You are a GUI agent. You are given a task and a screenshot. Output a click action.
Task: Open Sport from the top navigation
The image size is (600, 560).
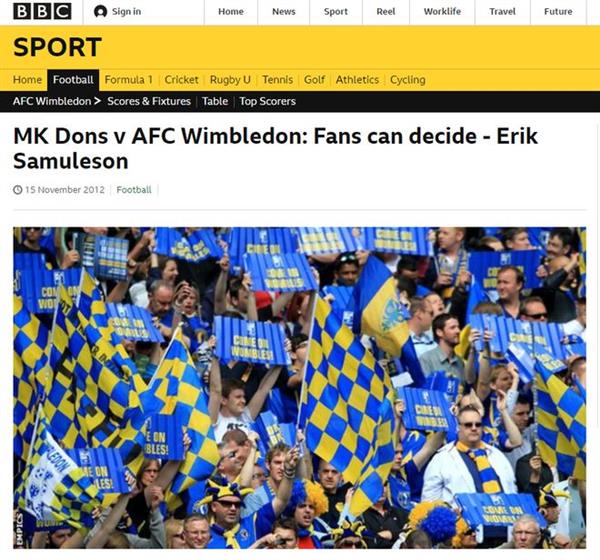coord(336,12)
